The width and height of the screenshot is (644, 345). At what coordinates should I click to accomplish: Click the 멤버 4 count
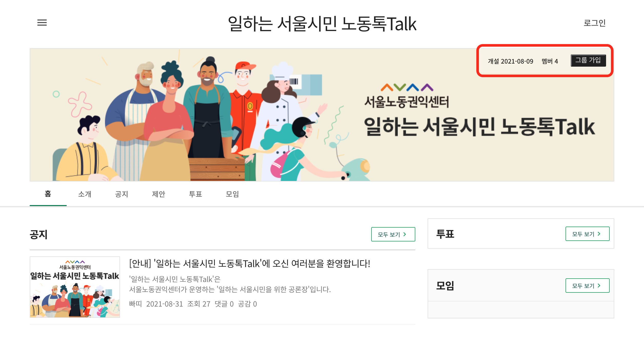pos(550,61)
